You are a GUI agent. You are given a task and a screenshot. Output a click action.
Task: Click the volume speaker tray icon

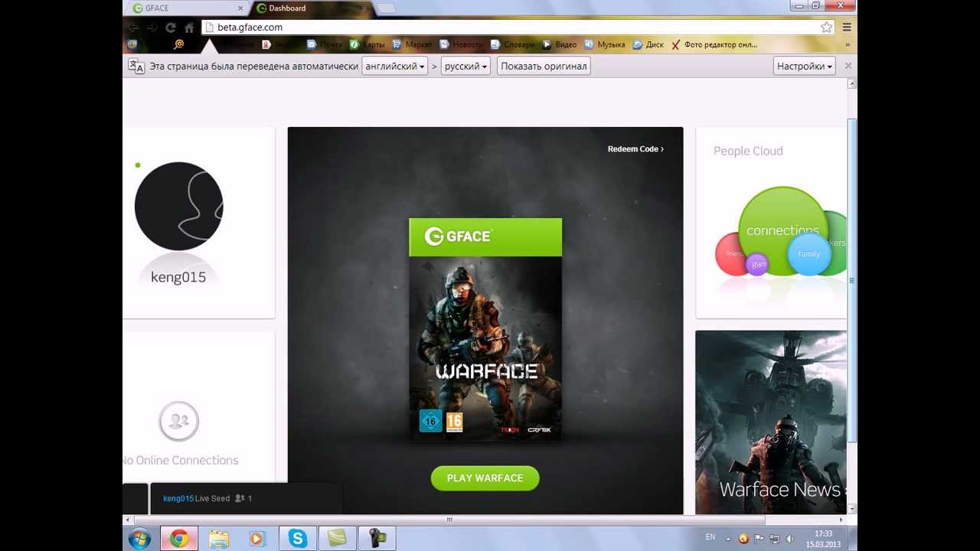click(789, 539)
